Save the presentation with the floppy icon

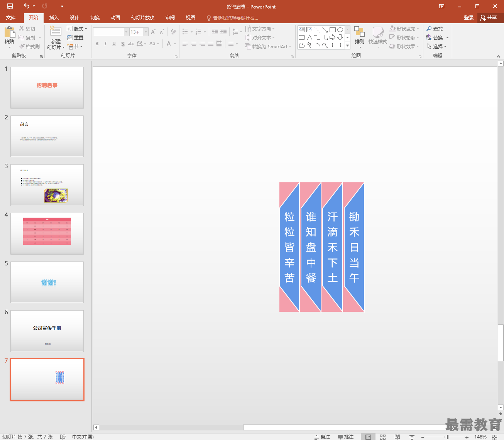[x=10, y=6]
